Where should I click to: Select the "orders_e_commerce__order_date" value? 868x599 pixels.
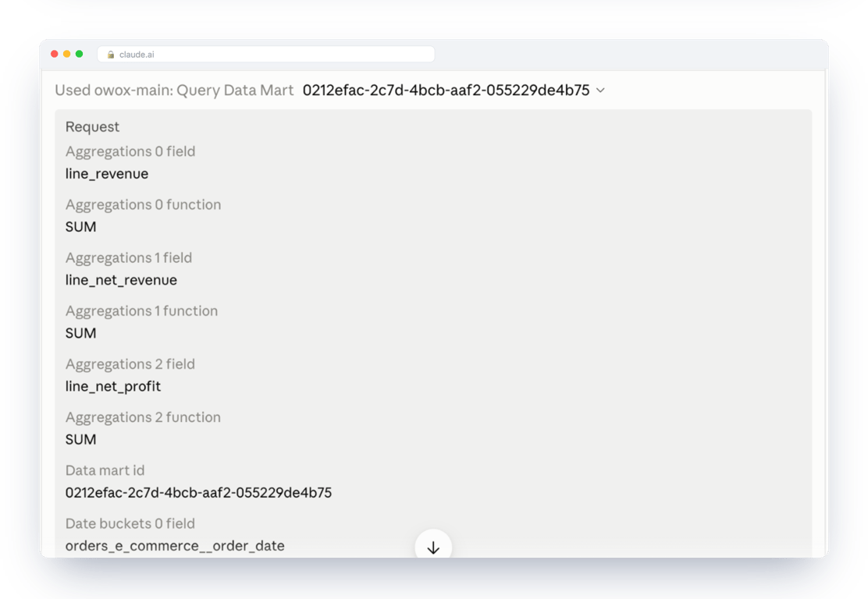pyautogui.click(x=175, y=546)
